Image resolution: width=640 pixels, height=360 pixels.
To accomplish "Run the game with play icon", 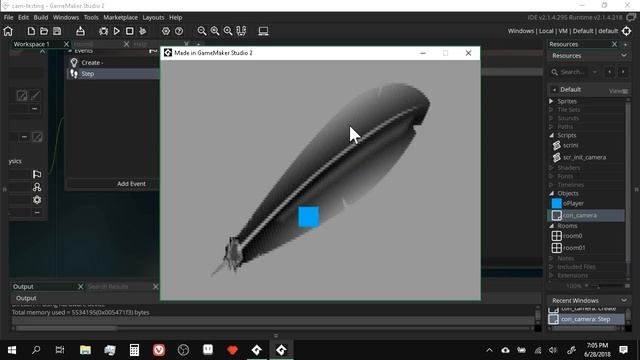I will (x=117, y=31).
